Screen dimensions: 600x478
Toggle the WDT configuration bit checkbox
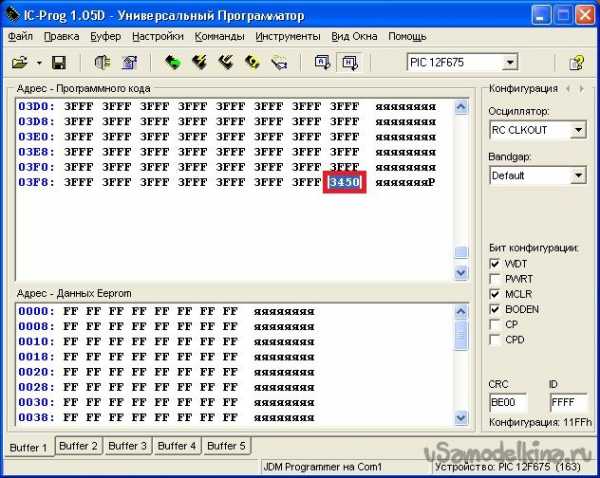495,264
